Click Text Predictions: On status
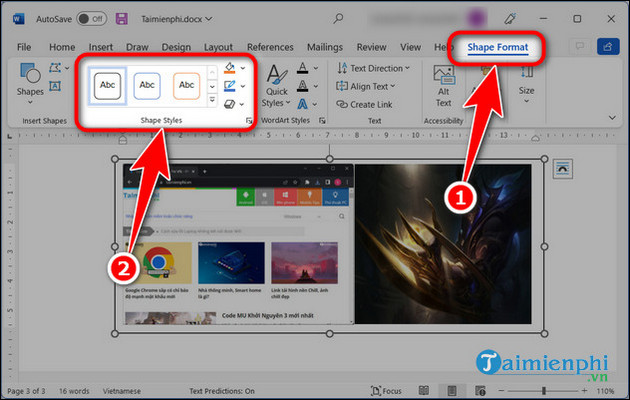The width and height of the screenshot is (630, 400). tap(222, 391)
